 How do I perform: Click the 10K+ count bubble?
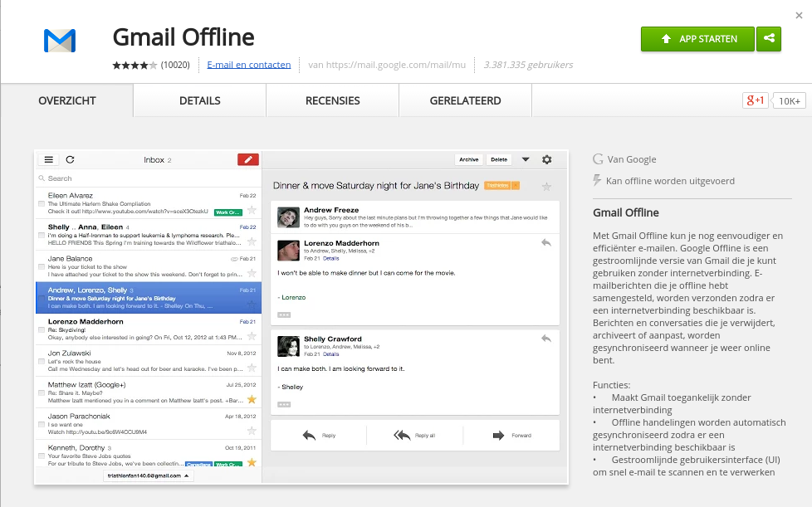790,100
